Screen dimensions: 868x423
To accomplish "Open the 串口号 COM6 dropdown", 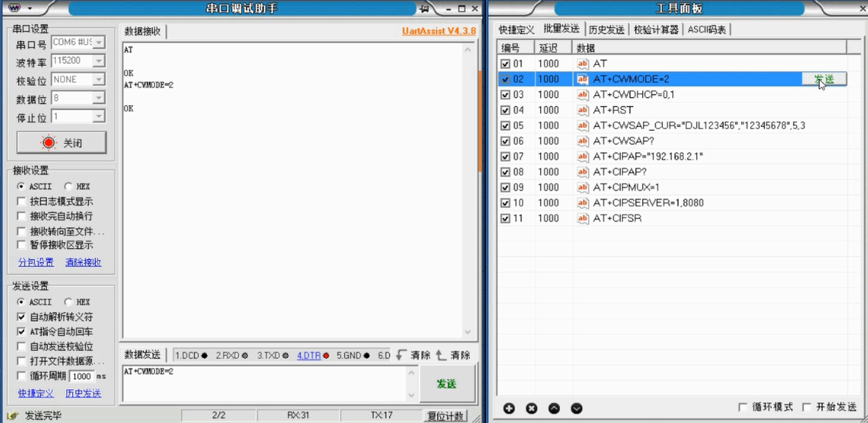I will pyautogui.click(x=99, y=42).
